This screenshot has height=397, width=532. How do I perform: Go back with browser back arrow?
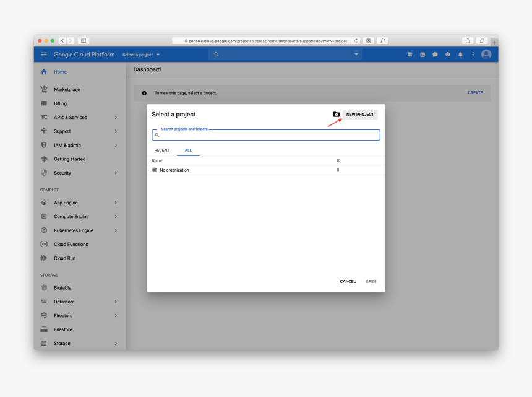(x=62, y=41)
